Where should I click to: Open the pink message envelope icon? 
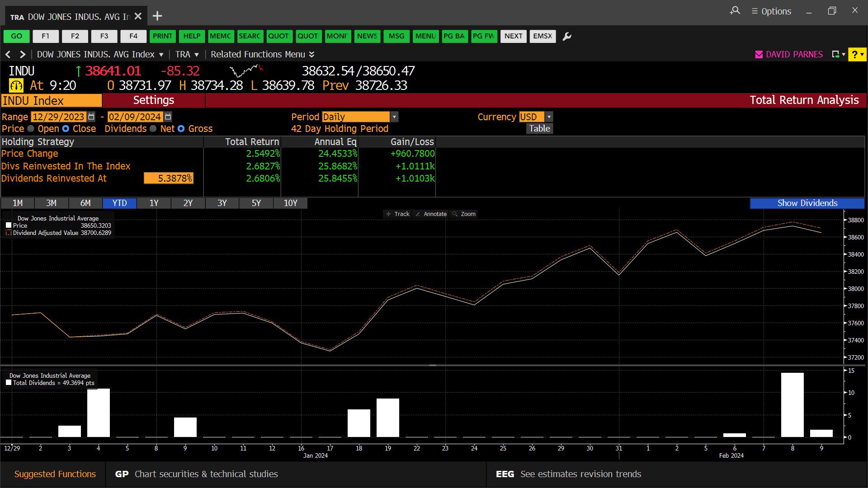[759, 54]
